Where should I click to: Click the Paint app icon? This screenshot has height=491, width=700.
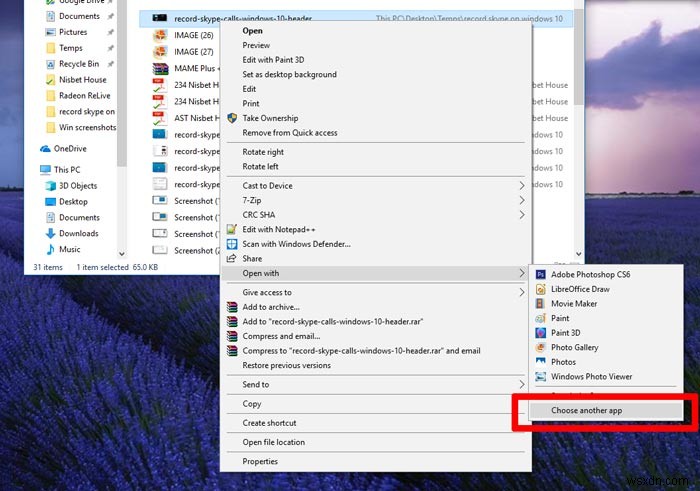tap(540, 318)
